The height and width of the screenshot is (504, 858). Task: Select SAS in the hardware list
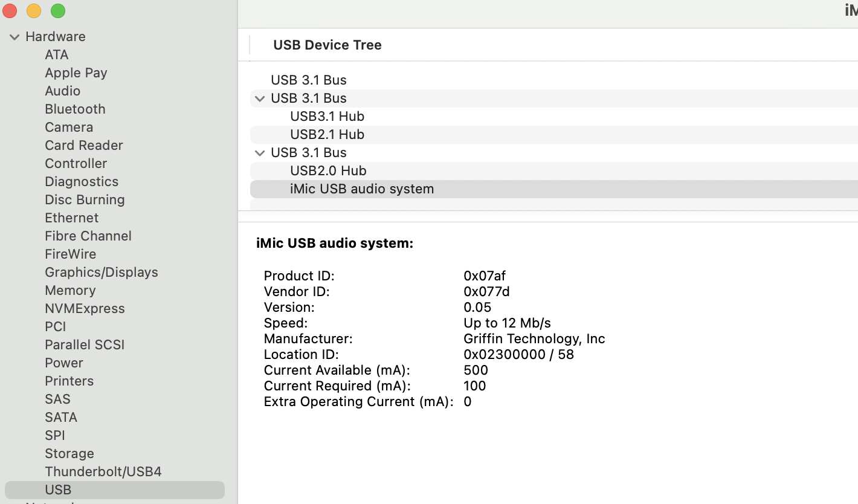pyautogui.click(x=57, y=399)
